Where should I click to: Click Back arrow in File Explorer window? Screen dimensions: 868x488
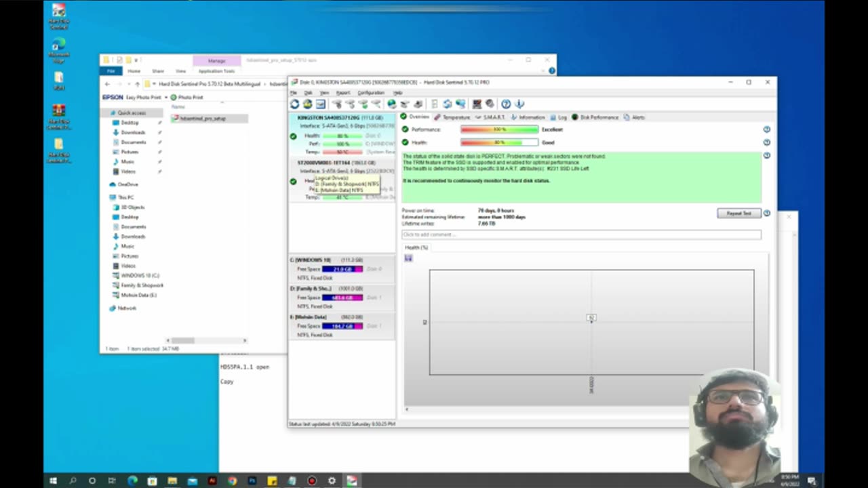click(107, 84)
